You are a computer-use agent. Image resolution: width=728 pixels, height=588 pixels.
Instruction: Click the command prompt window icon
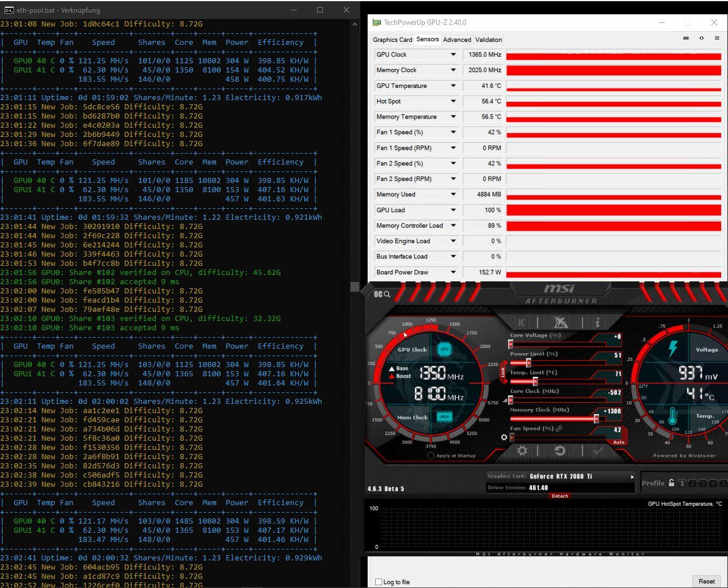(9, 10)
